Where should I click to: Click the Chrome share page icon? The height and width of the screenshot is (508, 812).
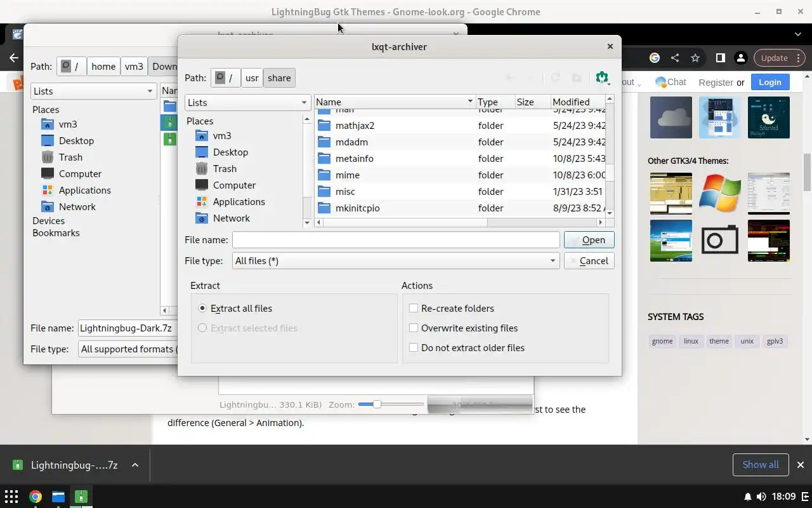[675, 58]
